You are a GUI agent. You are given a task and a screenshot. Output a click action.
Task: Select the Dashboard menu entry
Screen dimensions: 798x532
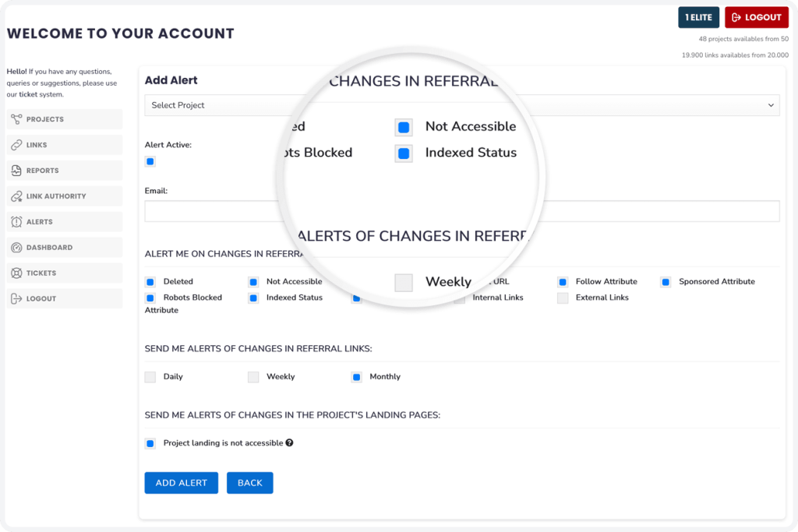point(65,248)
